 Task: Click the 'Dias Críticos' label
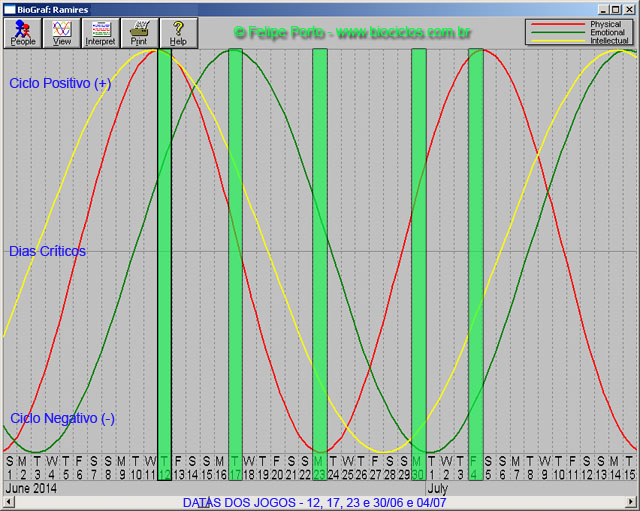click(47, 251)
